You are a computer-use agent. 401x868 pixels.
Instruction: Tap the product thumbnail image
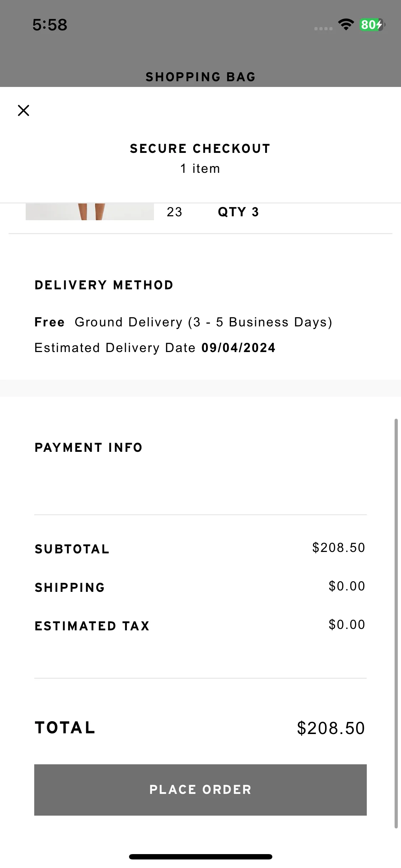coord(90,212)
